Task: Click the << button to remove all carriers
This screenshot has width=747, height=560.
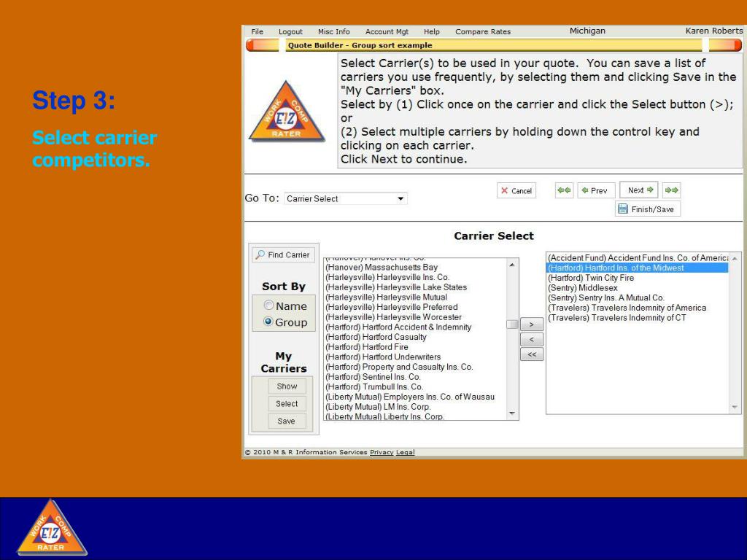Action: point(532,354)
